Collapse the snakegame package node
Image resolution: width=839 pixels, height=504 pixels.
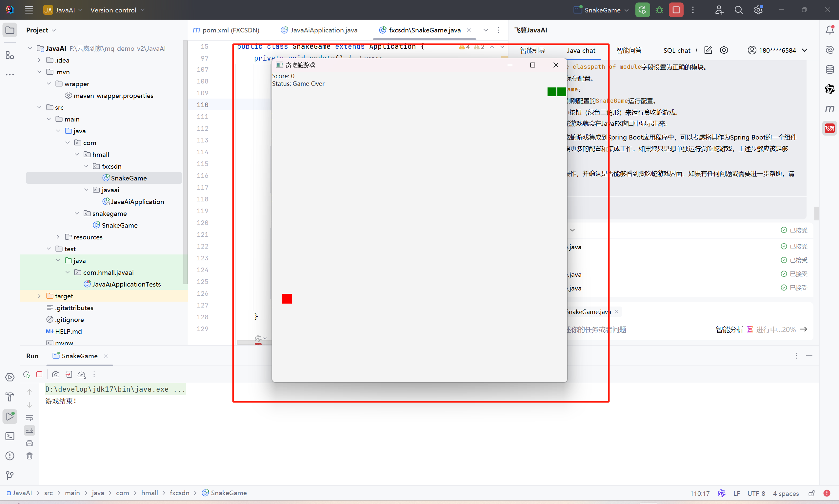pos(77,213)
